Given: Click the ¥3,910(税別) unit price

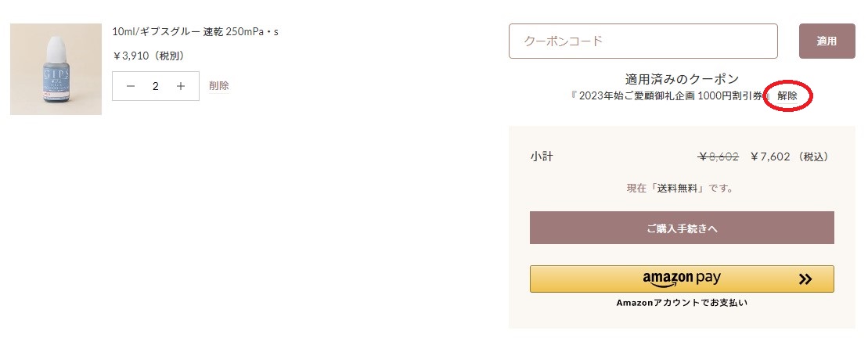Looking at the screenshot, I should pyautogui.click(x=149, y=56).
